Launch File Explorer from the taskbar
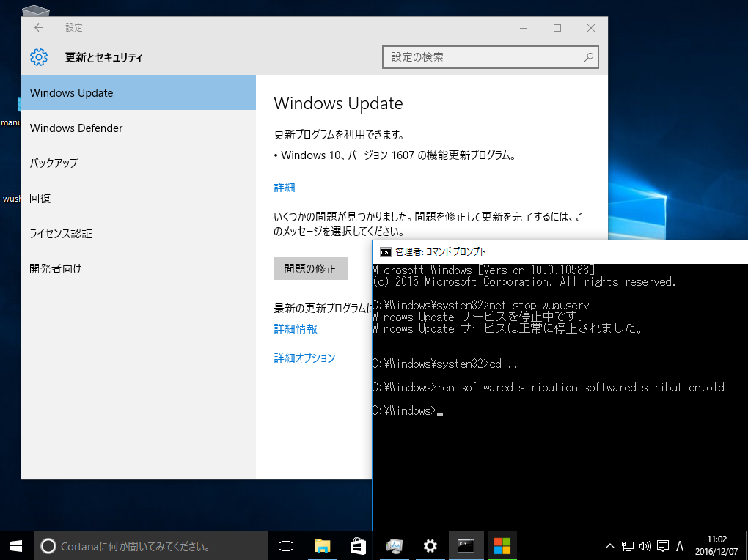The height and width of the screenshot is (560, 748). click(x=323, y=545)
